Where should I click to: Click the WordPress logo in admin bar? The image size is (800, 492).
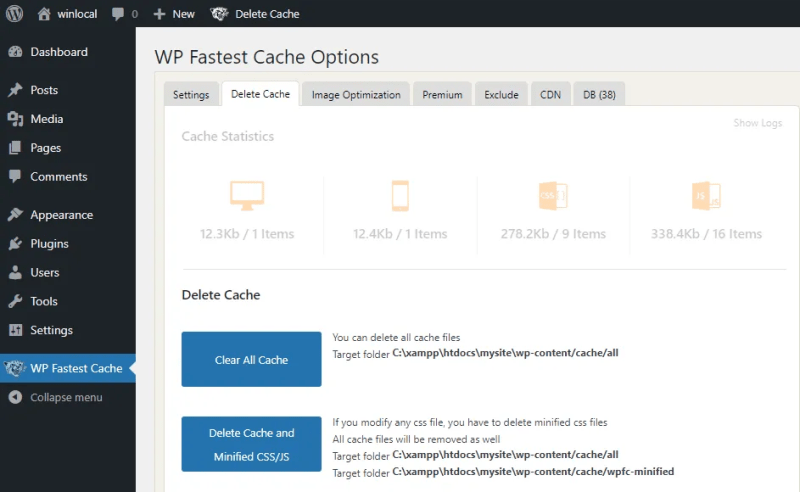click(x=14, y=13)
